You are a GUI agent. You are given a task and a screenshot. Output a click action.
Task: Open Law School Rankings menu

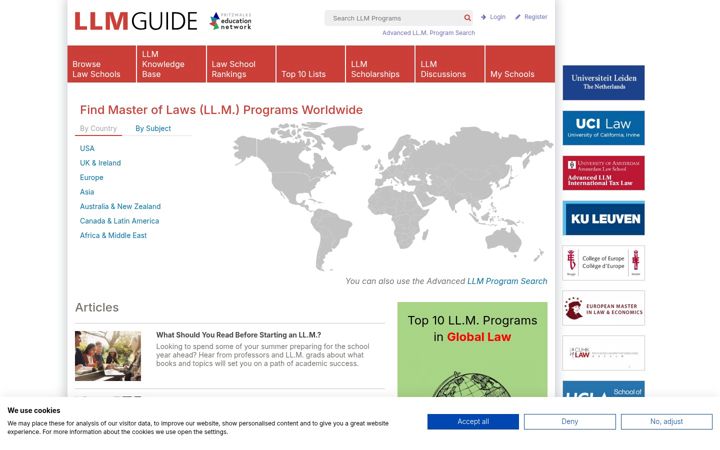tap(241, 64)
